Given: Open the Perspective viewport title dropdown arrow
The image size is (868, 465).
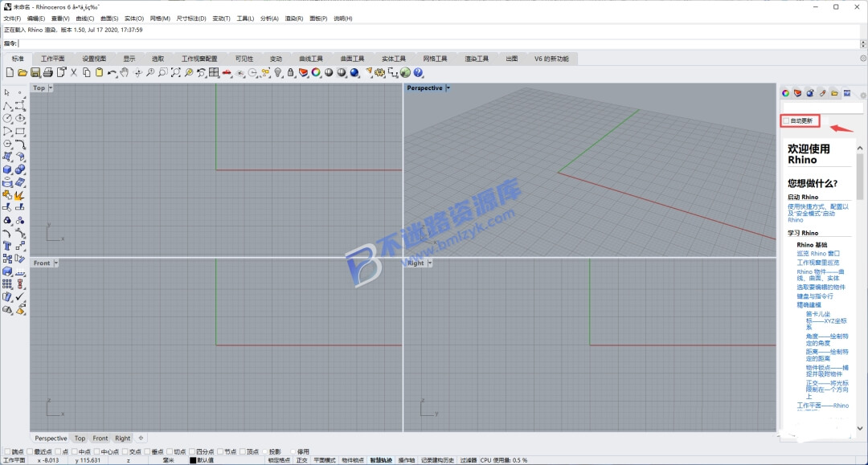Looking at the screenshot, I should tap(448, 88).
